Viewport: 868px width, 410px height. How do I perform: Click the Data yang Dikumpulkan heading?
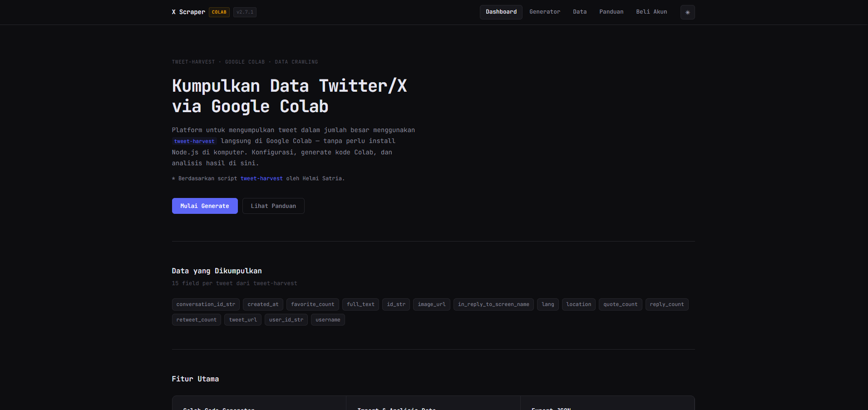pos(217,271)
